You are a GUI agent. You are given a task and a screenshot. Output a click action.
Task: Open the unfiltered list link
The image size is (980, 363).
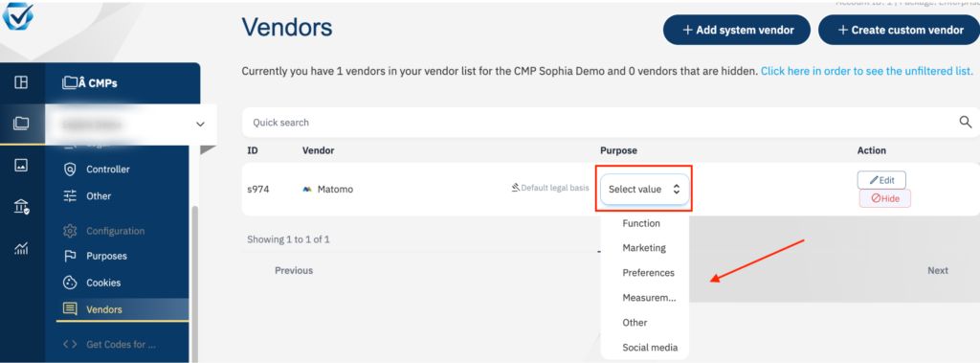pos(867,71)
